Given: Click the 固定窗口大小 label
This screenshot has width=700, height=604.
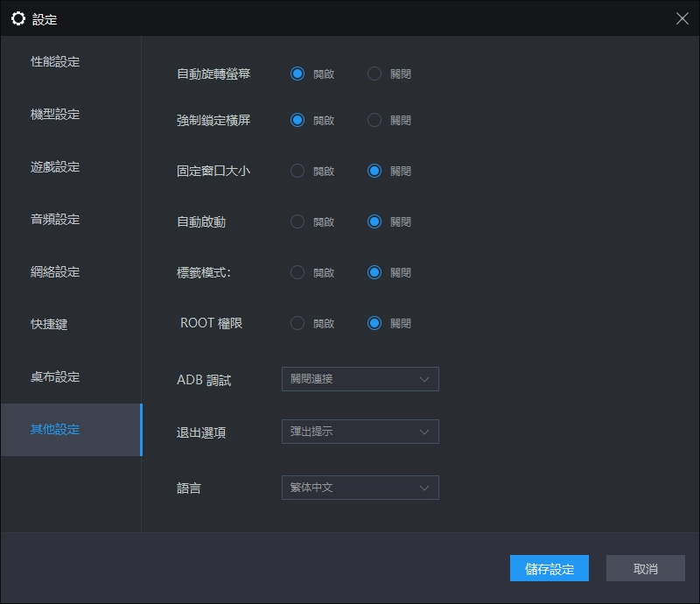Looking at the screenshot, I should [213, 171].
